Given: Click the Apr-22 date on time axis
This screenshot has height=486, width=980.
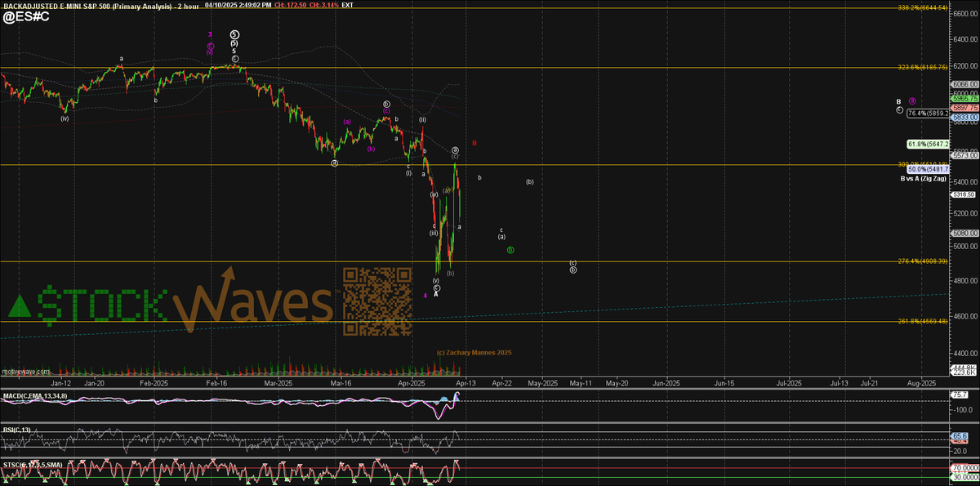Looking at the screenshot, I should 501,381.
